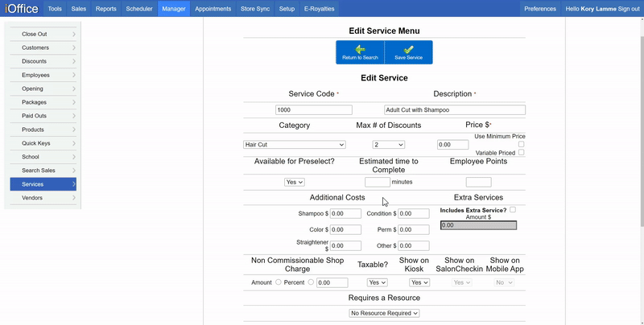Click the Shampoo cost field

(x=345, y=213)
